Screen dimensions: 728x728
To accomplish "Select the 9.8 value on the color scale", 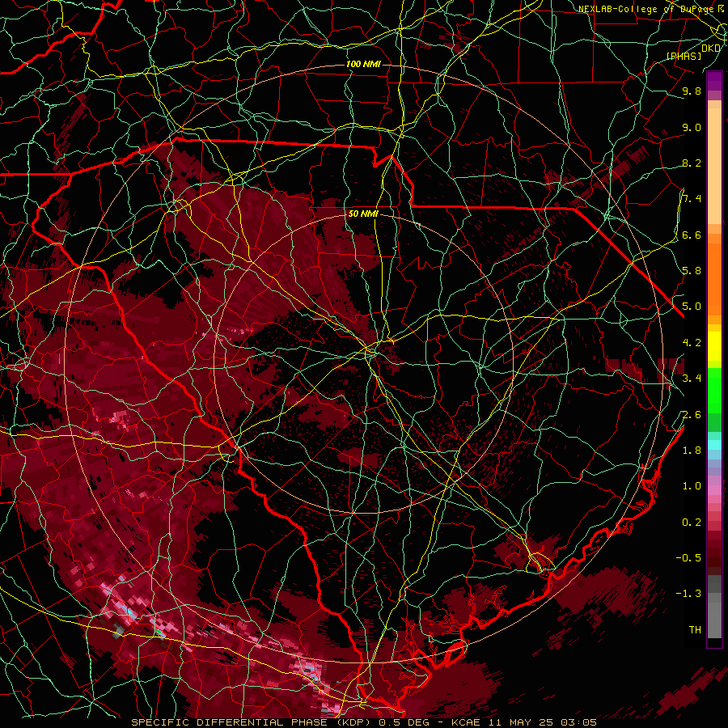I will [692, 91].
